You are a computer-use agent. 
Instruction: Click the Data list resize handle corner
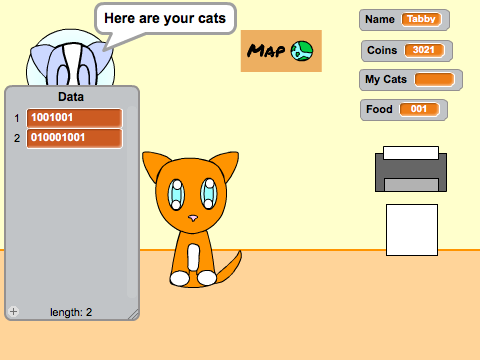tap(134, 314)
